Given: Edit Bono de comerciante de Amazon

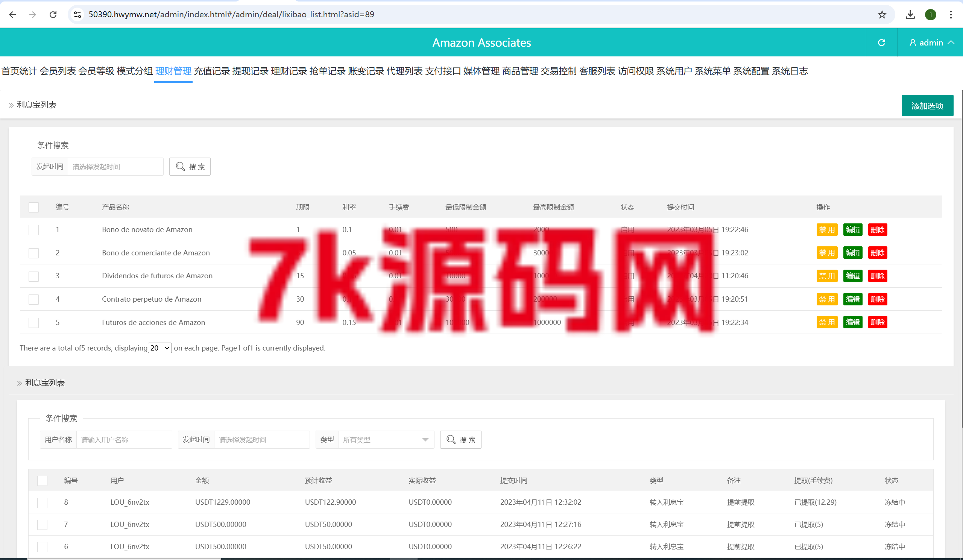Looking at the screenshot, I should click(852, 252).
